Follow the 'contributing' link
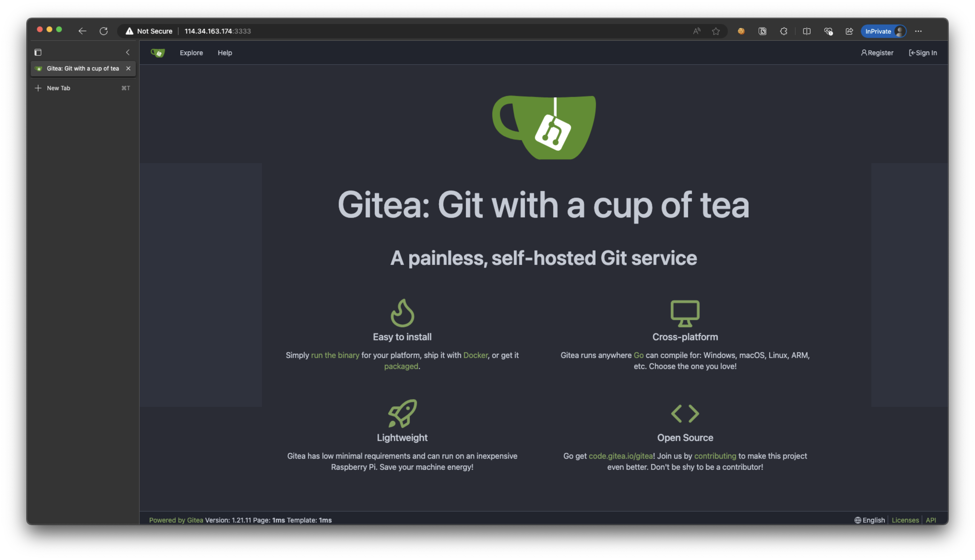 point(715,456)
